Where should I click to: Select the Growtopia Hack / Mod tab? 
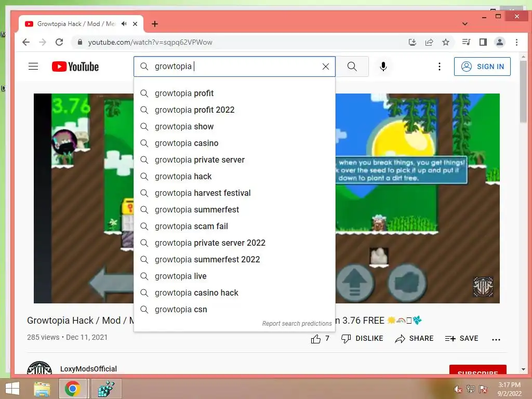76,24
